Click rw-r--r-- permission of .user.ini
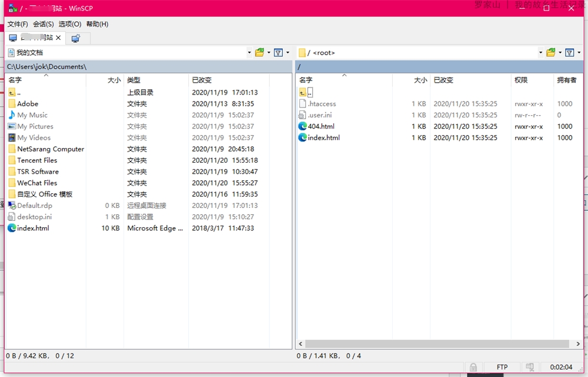The width and height of the screenshot is (588, 377). pos(527,115)
